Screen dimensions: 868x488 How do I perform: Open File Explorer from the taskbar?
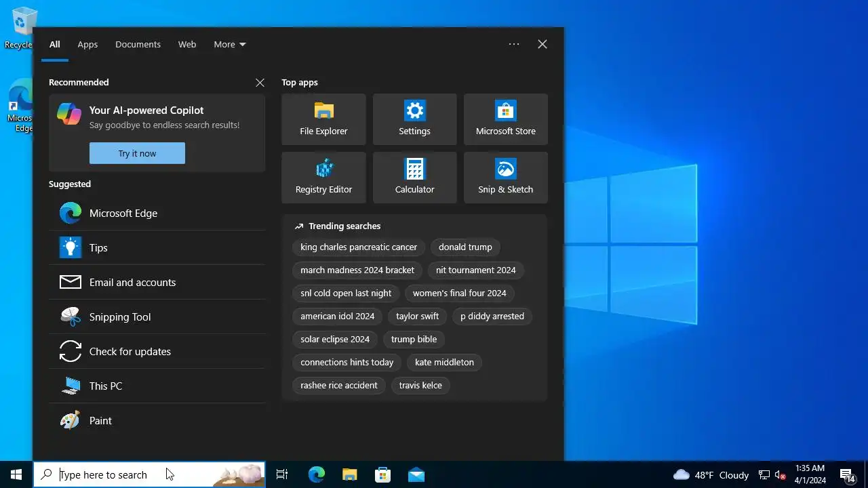click(349, 474)
